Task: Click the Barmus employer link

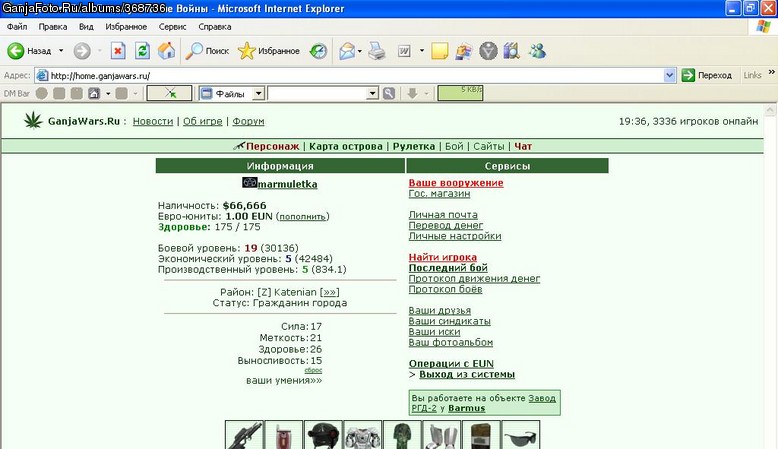Action: point(466,408)
